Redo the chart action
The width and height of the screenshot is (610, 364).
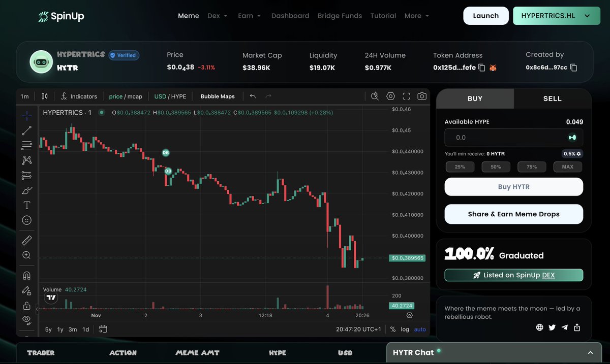(268, 96)
